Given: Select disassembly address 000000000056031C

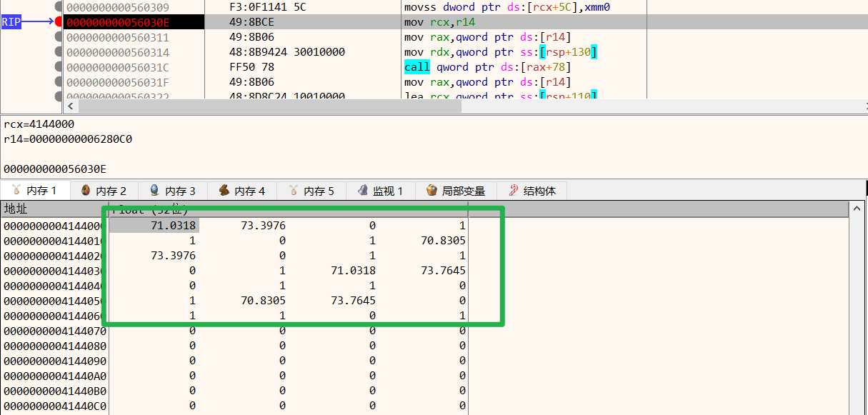Looking at the screenshot, I should [x=118, y=67].
